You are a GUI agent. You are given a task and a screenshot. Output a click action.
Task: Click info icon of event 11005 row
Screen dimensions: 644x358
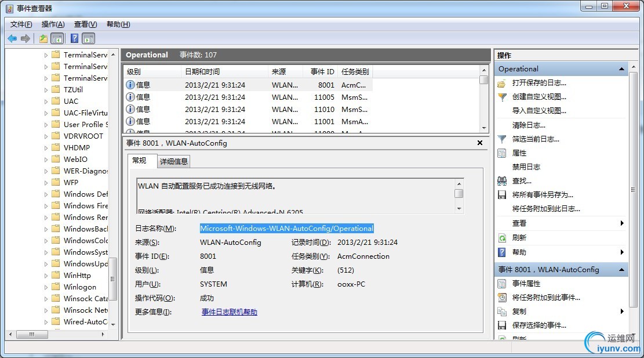[130, 97]
